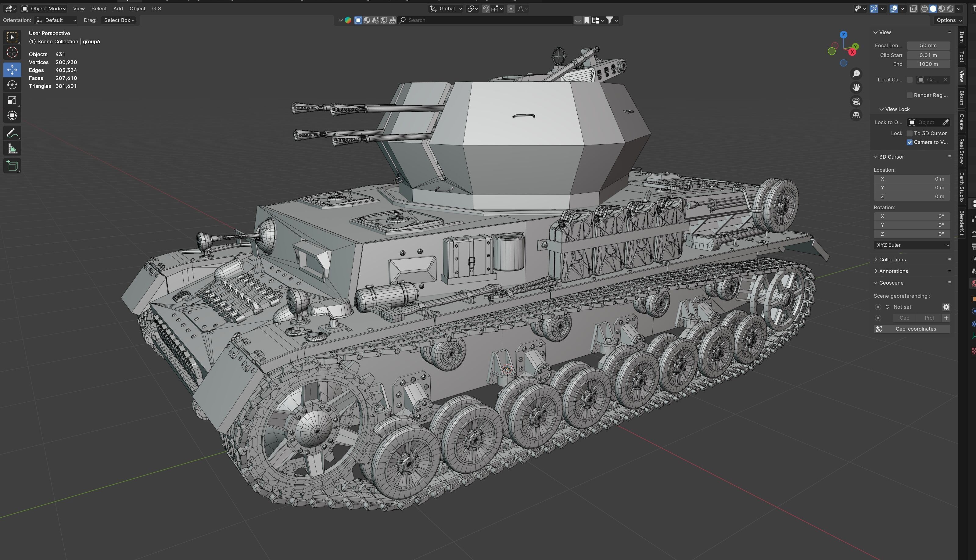The height and width of the screenshot is (560, 976).
Task: Check Lock To 3D Cursor
Action: point(910,133)
